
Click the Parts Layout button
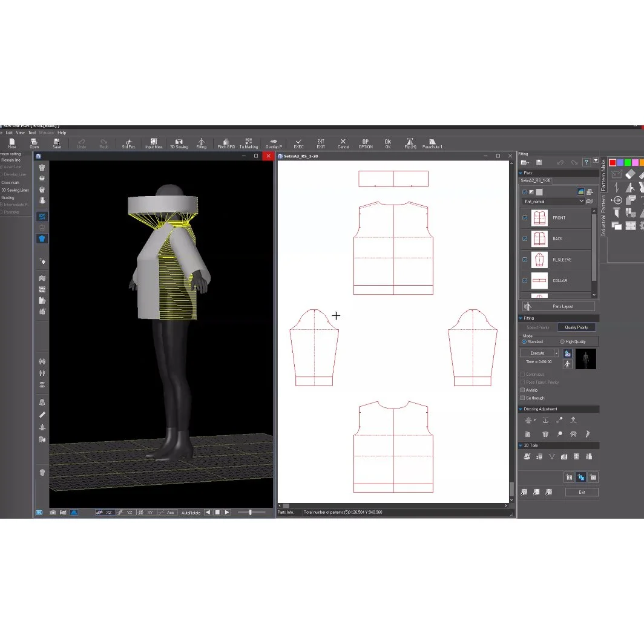click(x=559, y=306)
